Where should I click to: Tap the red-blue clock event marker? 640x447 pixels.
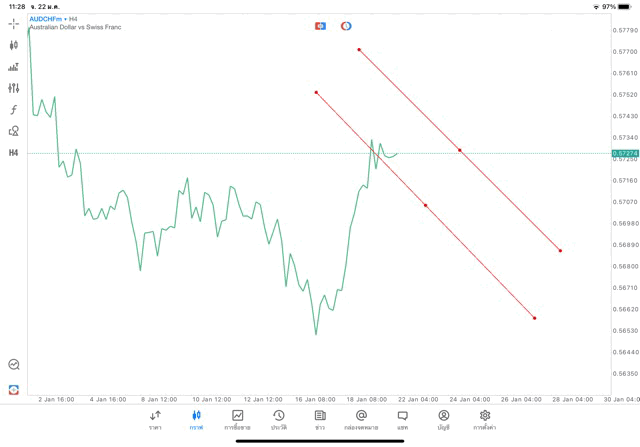click(x=346, y=26)
